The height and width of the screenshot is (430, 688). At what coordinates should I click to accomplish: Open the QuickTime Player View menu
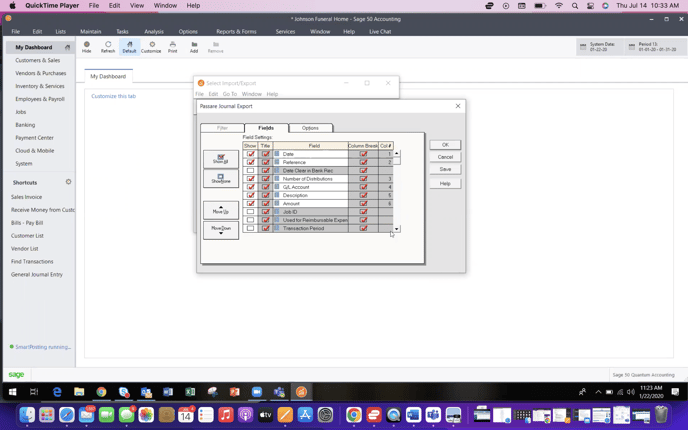(x=137, y=6)
